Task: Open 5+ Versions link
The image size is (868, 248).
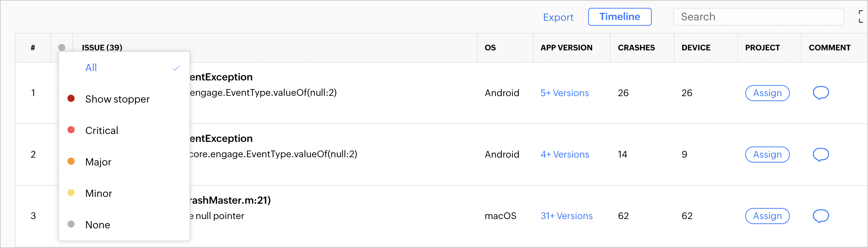Action: pyautogui.click(x=565, y=93)
